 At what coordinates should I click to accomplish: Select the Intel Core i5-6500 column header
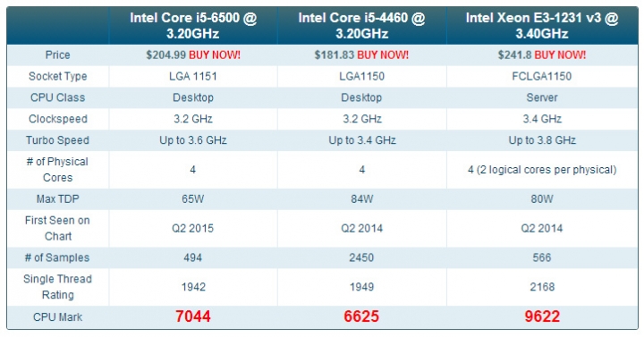[x=193, y=25]
